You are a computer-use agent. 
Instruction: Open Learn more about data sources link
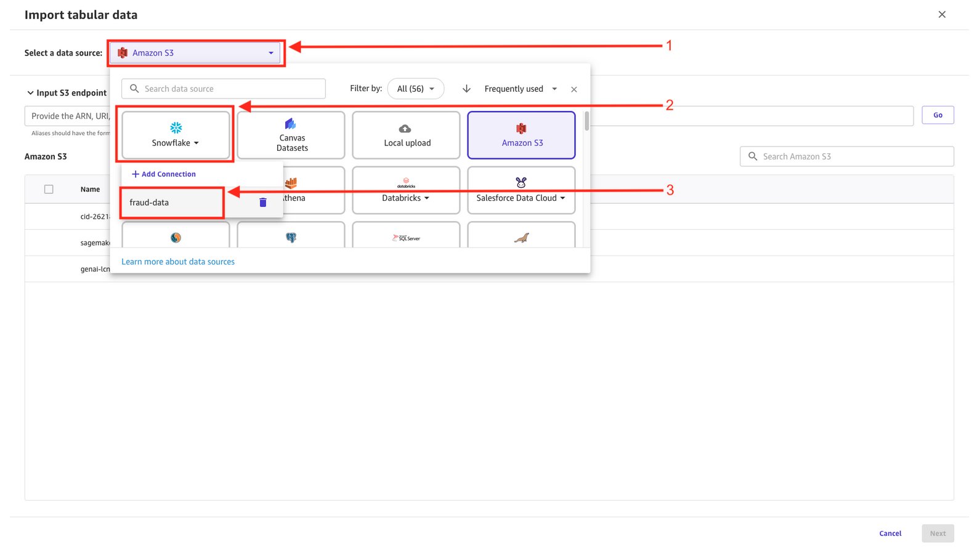point(178,262)
